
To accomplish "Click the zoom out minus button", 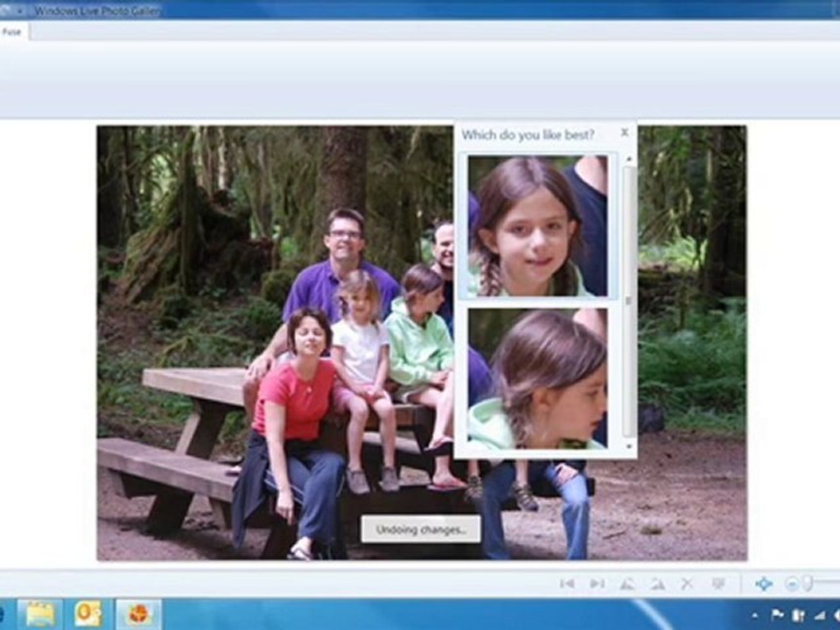I will (x=791, y=584).
